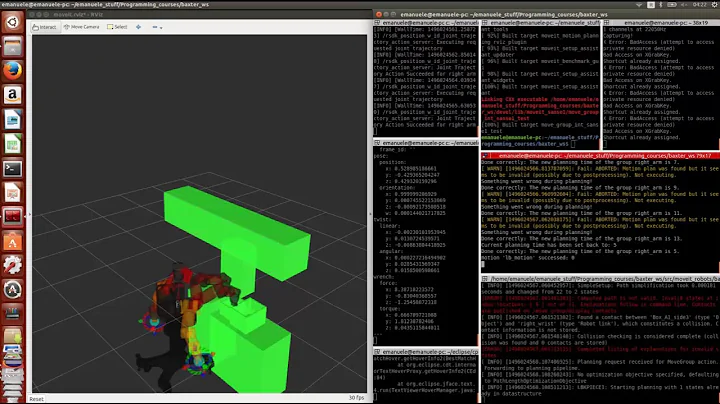Click the red title bar of baxter_ws 79x17 pane
This screenshot has height=404, width=720.
[600, 156]
